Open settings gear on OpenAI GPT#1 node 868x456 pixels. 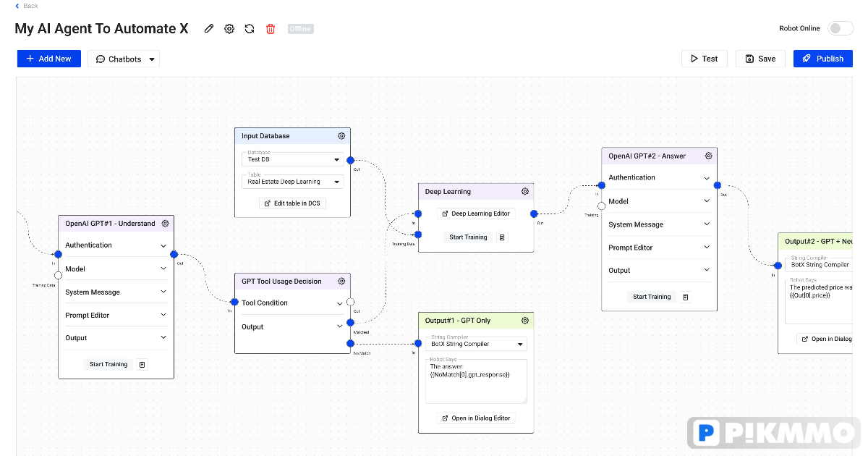click(x=165, y=224)
